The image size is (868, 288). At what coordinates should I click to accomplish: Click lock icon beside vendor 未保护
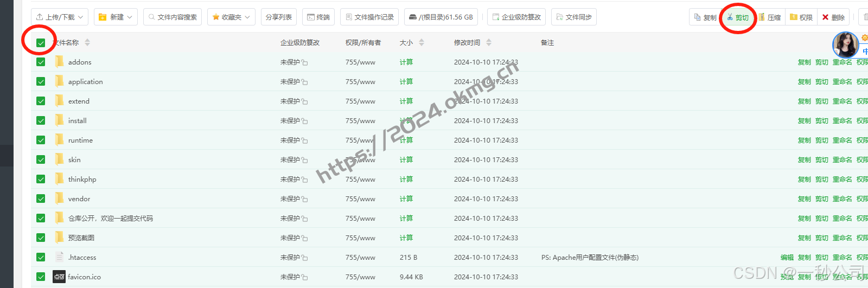(x=305, y=200)
